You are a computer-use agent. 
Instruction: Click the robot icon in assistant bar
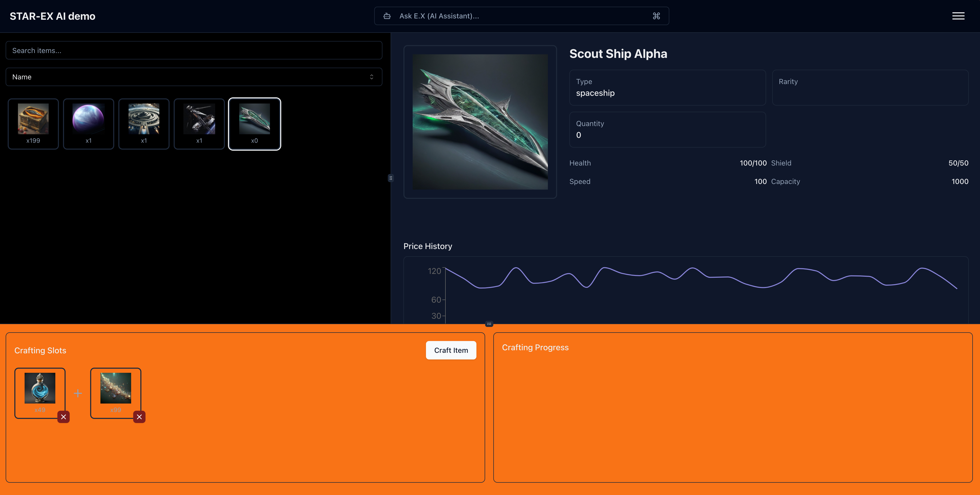(x=387, y=16)
